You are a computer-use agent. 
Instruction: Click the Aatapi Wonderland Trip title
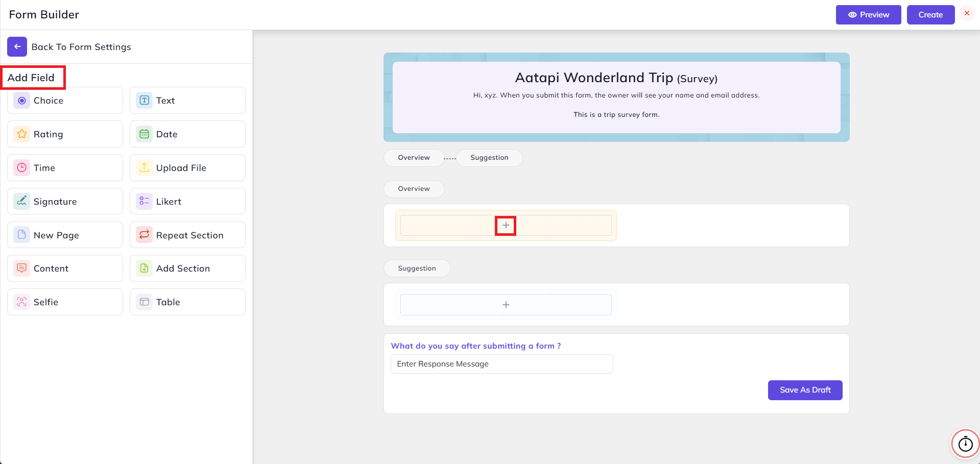[594, 78]
